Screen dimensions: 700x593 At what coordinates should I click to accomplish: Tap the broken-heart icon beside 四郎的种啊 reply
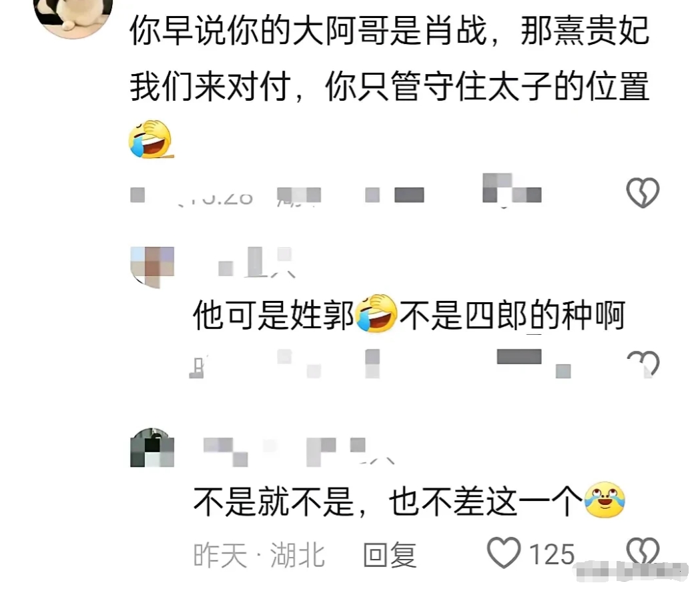click(x=644, y=364)
